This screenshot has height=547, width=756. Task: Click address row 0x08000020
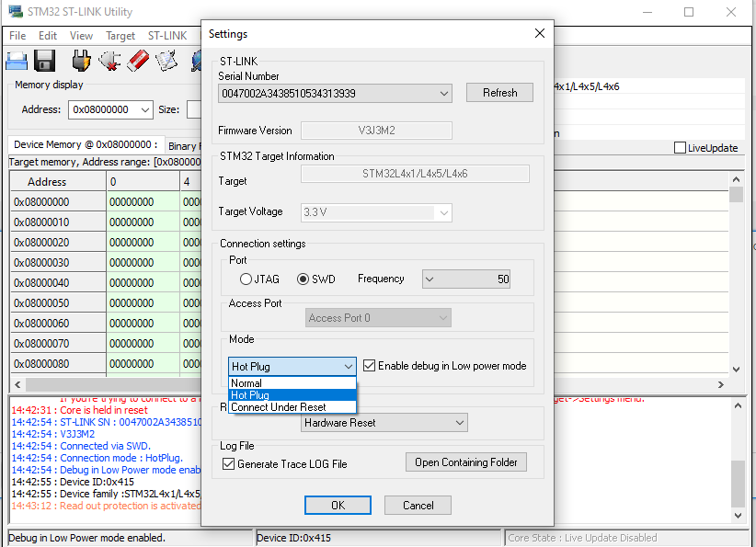[58, 243]
